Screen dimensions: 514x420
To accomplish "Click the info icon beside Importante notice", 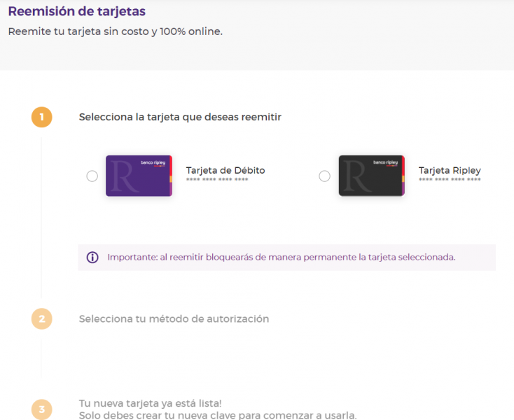I will [92, 257].
